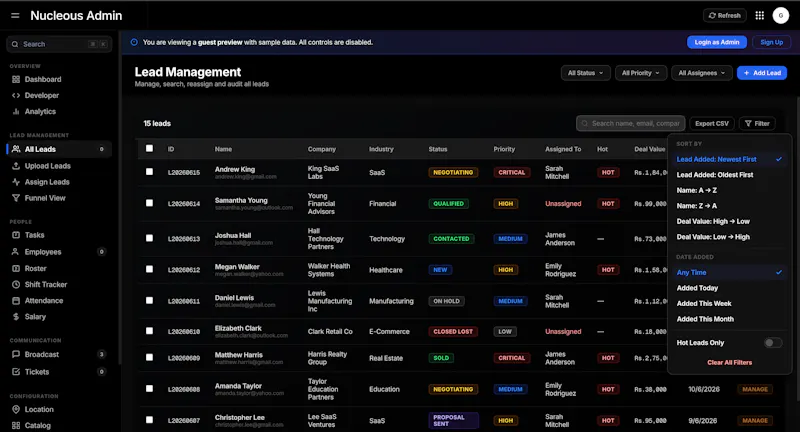Screen dimensions: 800x432
Task: Click the Shift Tracker clock icon
Action: pyautogui.click(x=16, y=285)
